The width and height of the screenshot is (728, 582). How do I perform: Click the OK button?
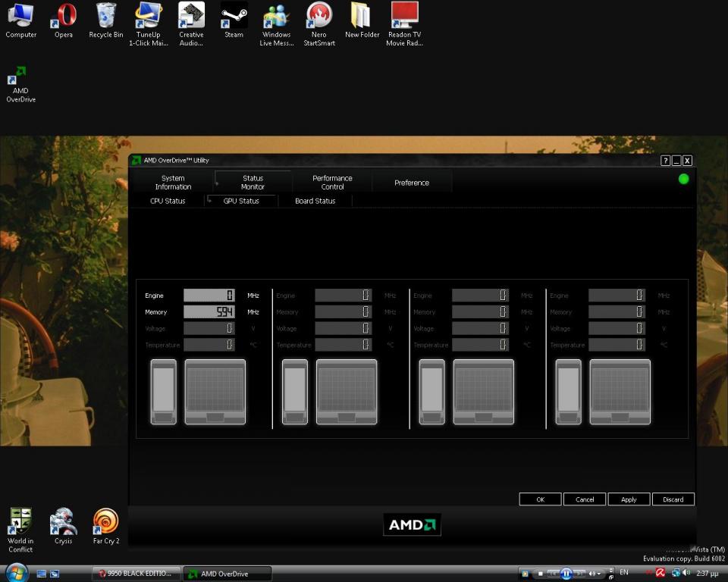(x=540, y=499)
